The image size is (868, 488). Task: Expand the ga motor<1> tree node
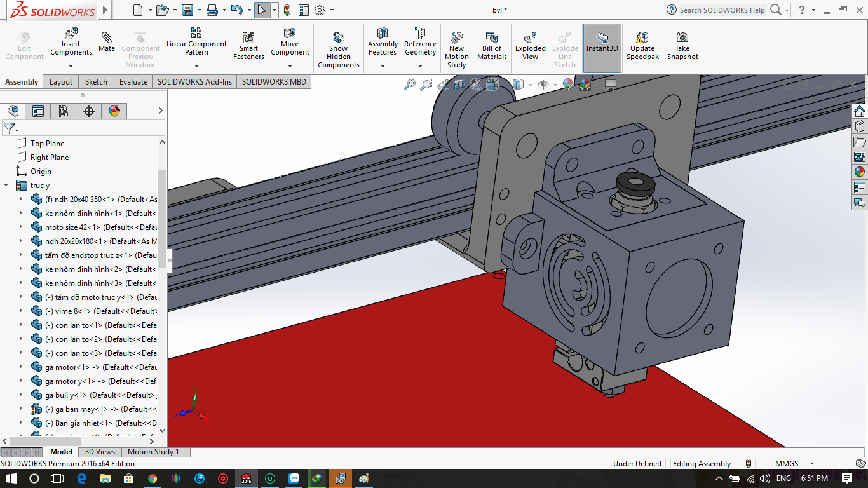[20, 367]
